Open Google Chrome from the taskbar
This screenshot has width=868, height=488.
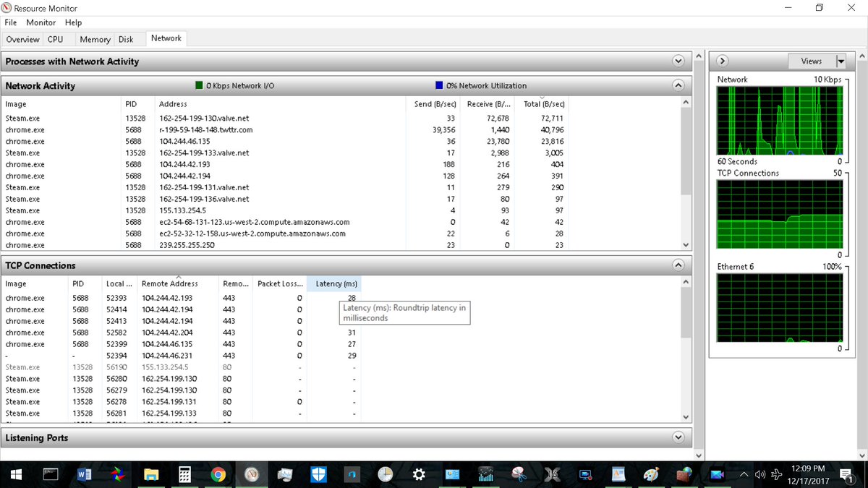click(x=218, y=475)
